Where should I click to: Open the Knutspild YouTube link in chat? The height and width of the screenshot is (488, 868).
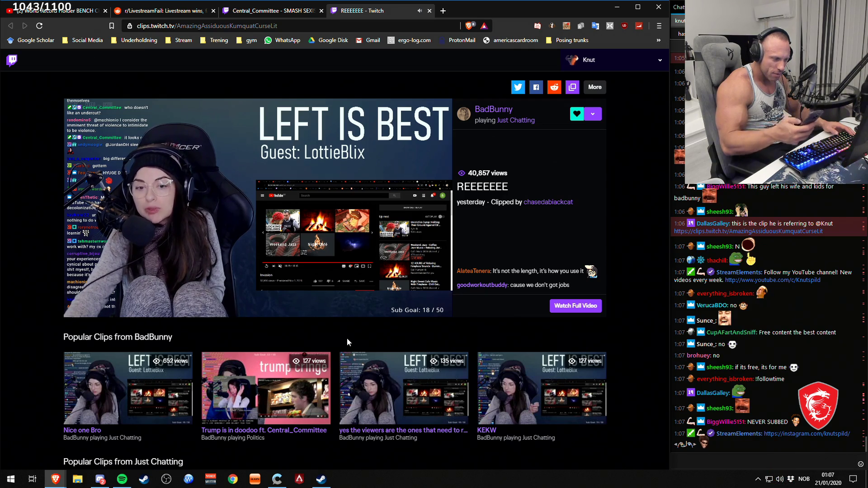(773, 280)
